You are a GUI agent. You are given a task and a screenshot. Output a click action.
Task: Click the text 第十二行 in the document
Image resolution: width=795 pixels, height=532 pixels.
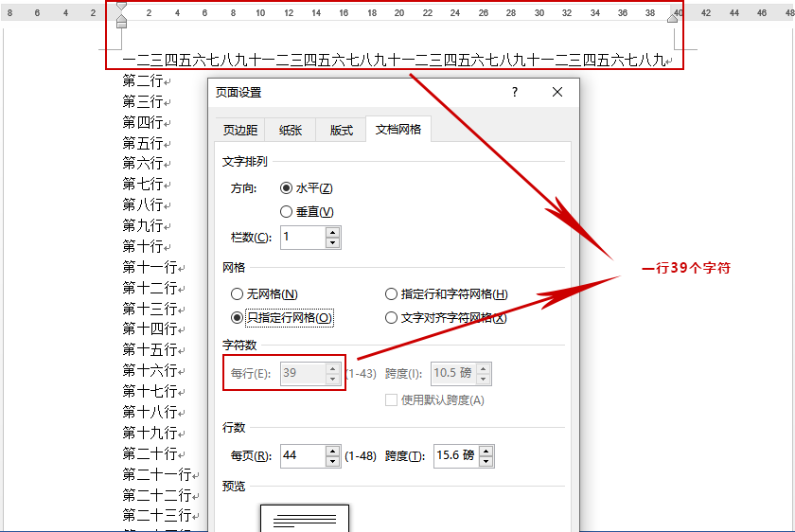150,288
